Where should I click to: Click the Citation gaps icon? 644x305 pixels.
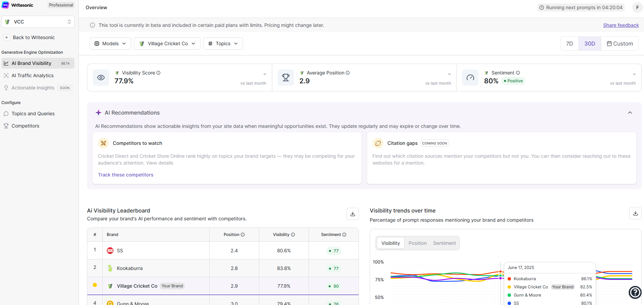(x=378, y=143)
